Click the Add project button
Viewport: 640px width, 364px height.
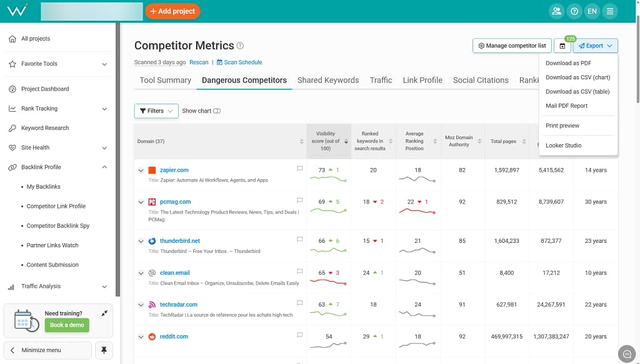172,11
